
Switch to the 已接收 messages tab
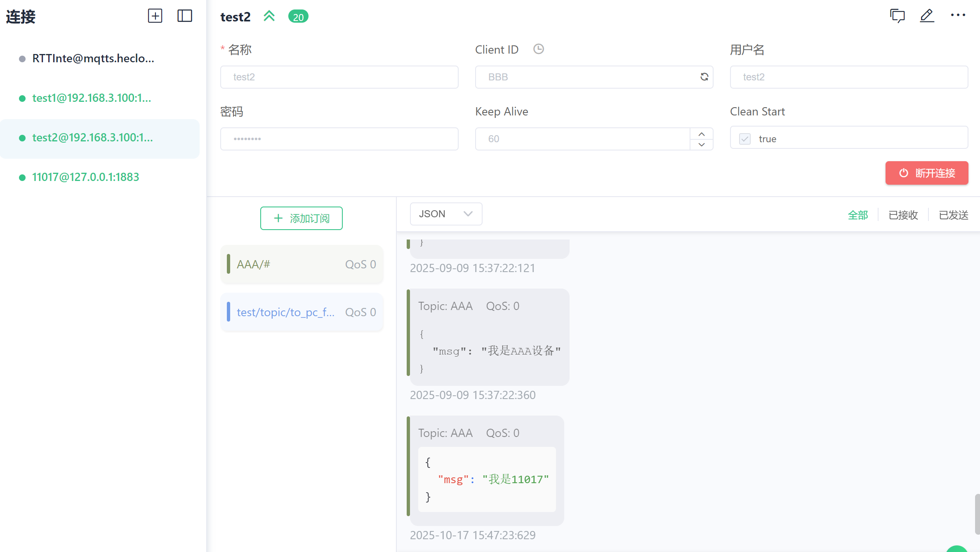pos(903,215)
